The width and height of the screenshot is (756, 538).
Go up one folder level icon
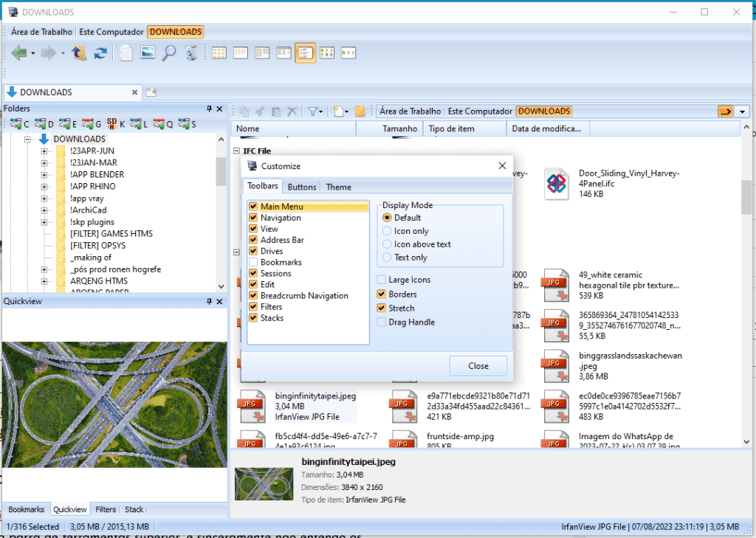pos(79,52)
